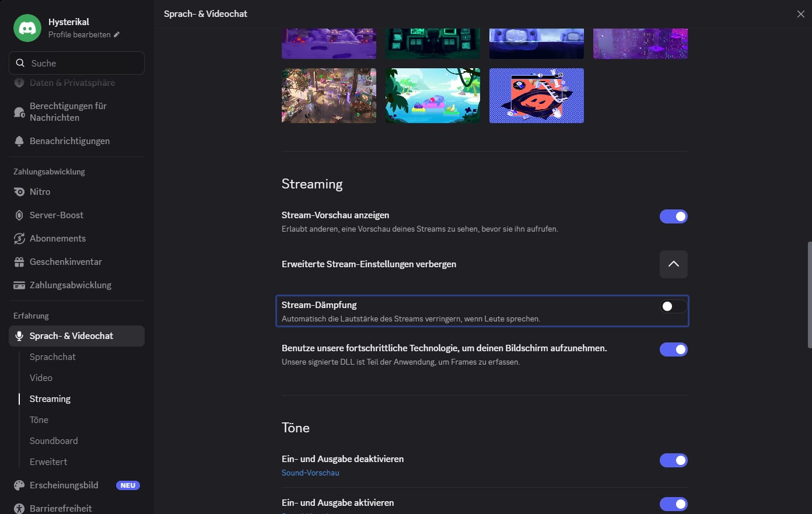
Task: Click the Abonnements dollar icon
Action: (x=19, y=239)
